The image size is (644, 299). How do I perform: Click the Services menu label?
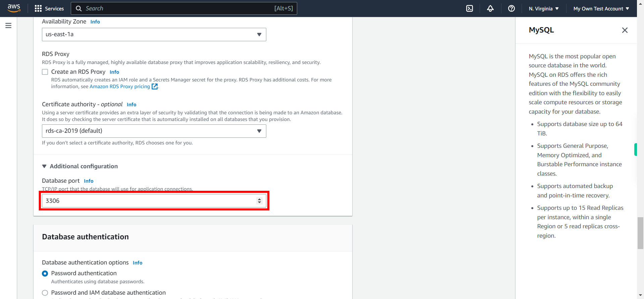pyautogui.click(x=54, y=9)
